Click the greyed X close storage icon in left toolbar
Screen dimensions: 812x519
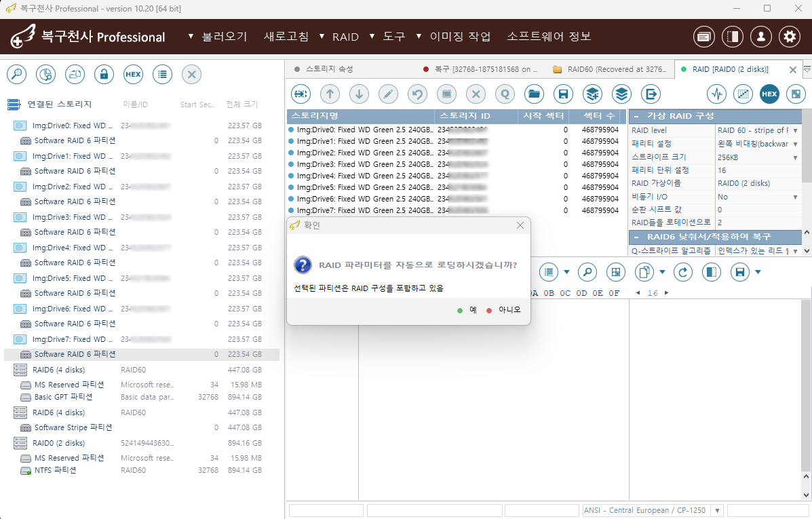tap(191, 75)
